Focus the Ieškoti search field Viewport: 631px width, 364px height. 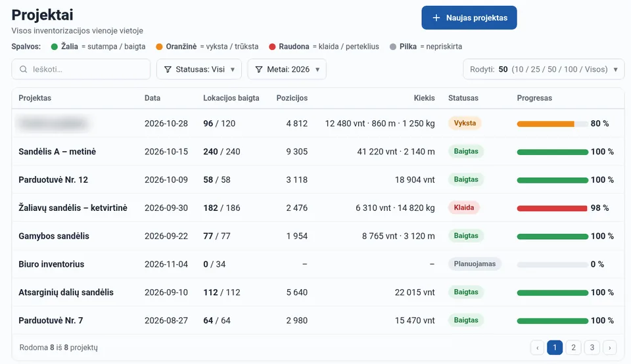tap(81, 69)
